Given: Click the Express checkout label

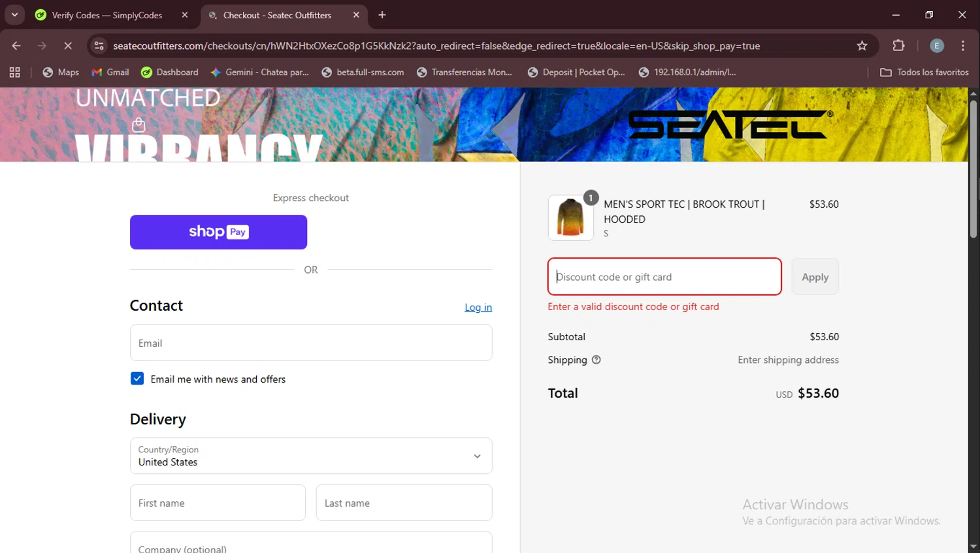Looking at the screenshot, I should pos(311,198).
